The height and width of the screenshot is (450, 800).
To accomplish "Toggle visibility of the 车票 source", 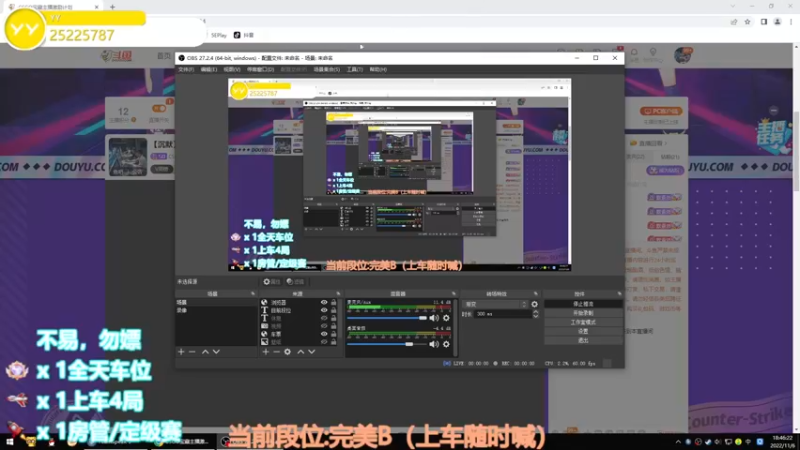I will [324, 334].
